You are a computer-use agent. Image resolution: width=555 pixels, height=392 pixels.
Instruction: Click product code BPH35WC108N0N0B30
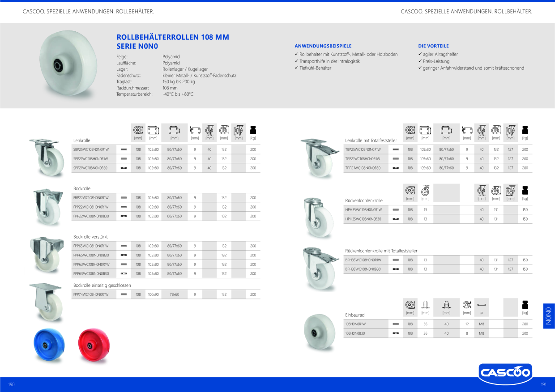pyautogui.click(x=363, y=269)
